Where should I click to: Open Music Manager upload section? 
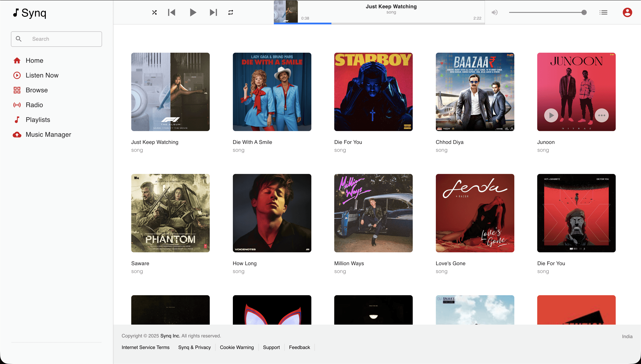click(48, 135)
